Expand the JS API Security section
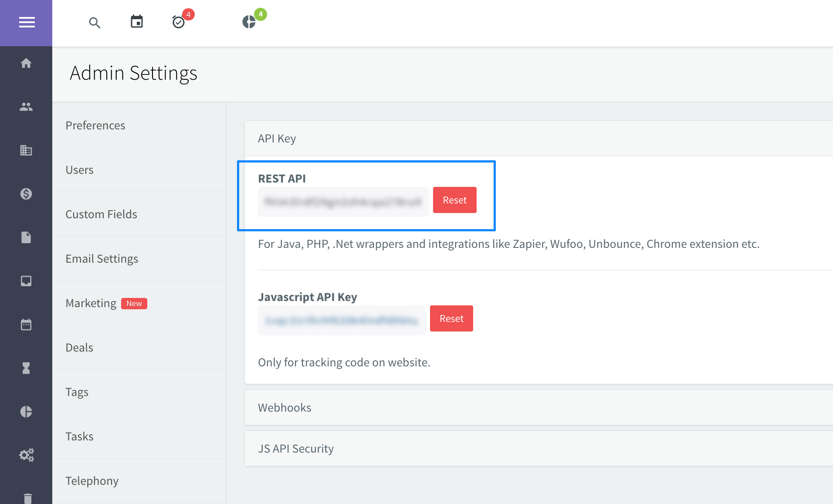Viewport: 833px width, 504px height. [296, 449]
